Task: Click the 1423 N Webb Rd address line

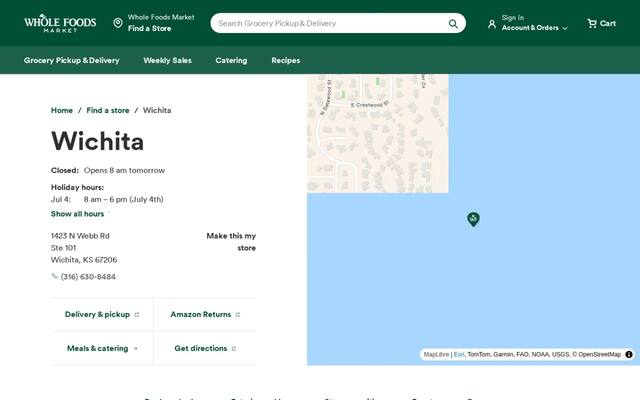Action: click(x=80, y=236)
